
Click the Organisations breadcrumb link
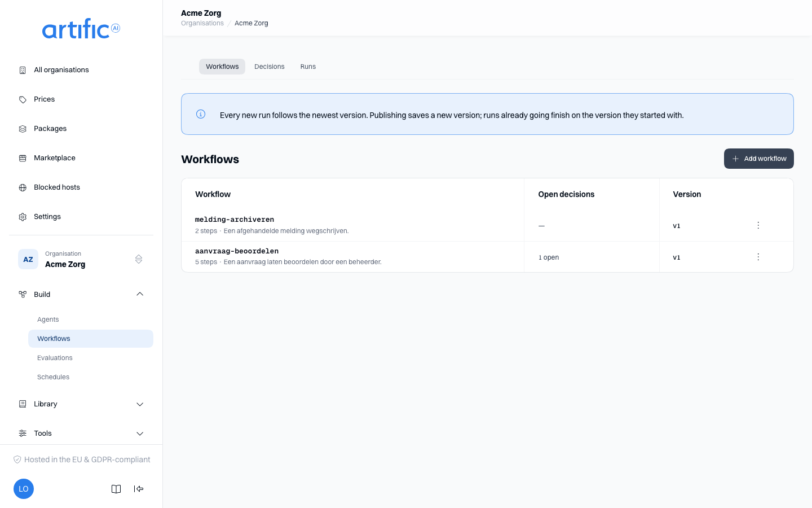(202, 23)
